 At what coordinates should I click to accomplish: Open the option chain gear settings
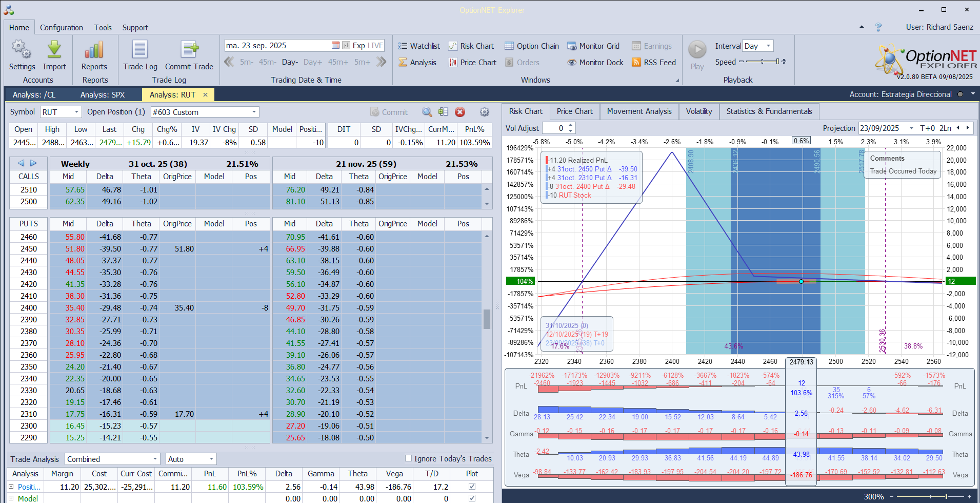(484, 112)
